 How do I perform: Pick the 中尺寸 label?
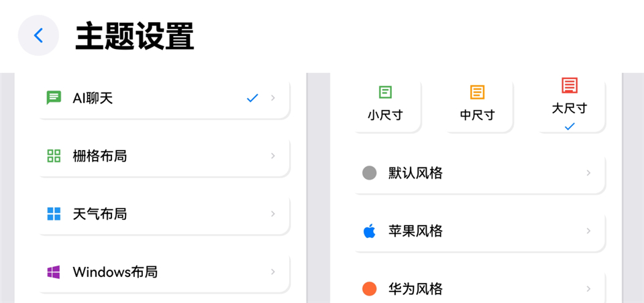477,115
